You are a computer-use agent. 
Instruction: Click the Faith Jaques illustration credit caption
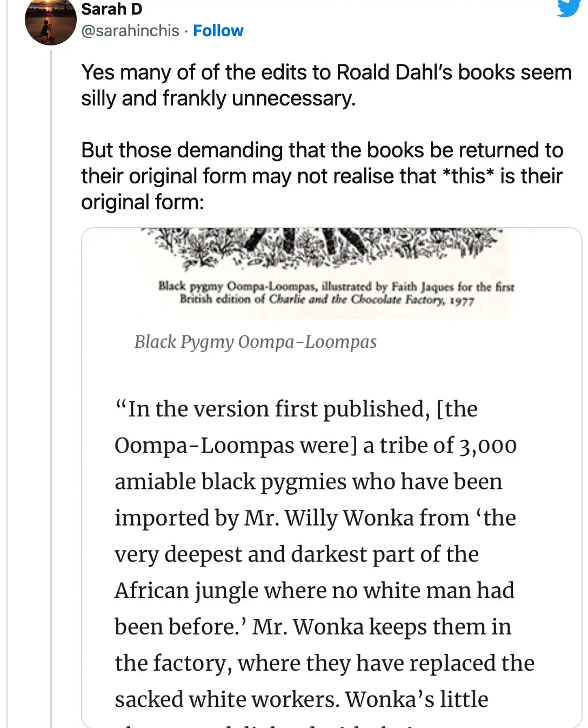336,293
